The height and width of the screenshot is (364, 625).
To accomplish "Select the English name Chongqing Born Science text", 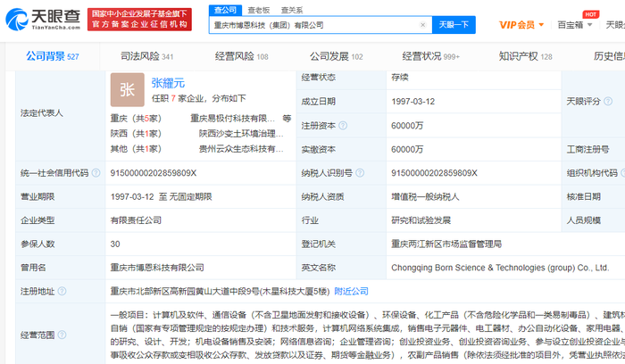I will [x=500, y=268].
